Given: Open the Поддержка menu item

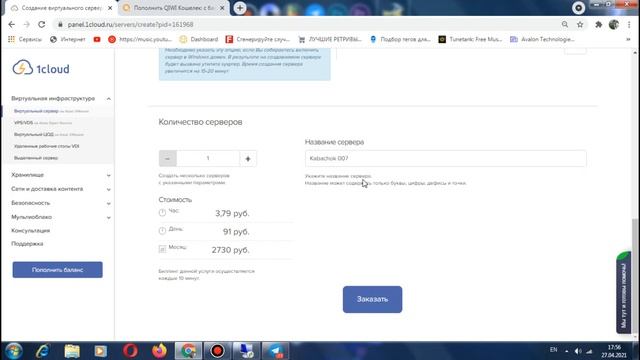Looking at the screenshot, I should [27, 244].
